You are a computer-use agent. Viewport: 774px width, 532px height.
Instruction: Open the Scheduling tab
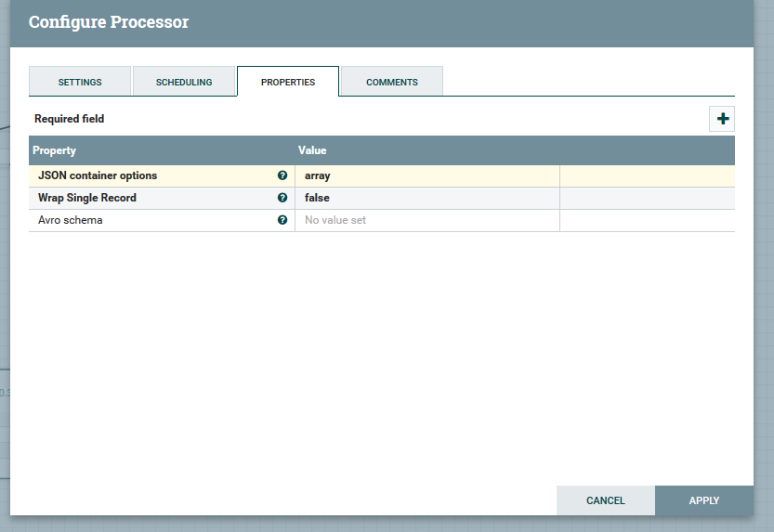[184, 82]
